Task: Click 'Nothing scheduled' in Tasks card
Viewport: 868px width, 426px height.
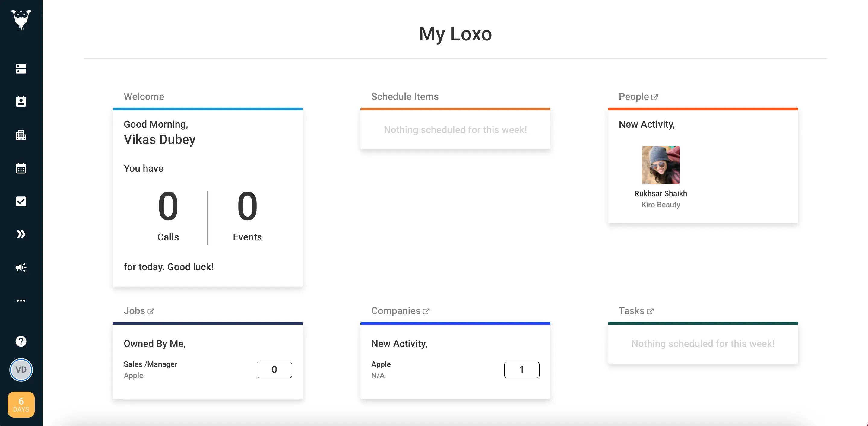Action: [x=702, y=343]
